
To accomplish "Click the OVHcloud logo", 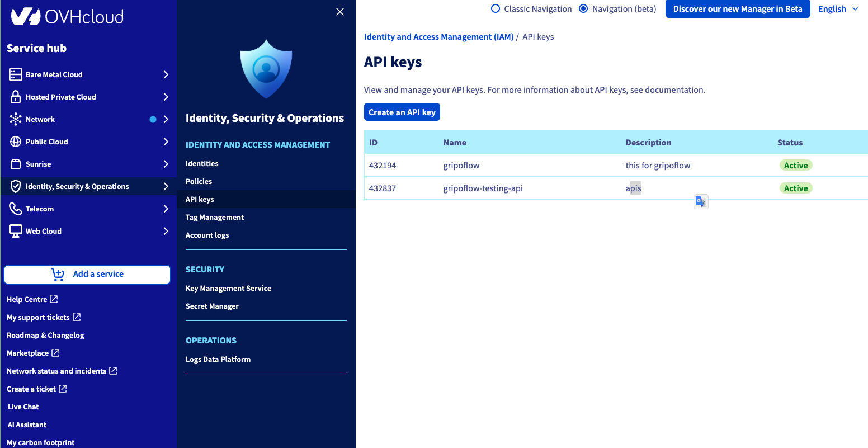I will [67, 17].
